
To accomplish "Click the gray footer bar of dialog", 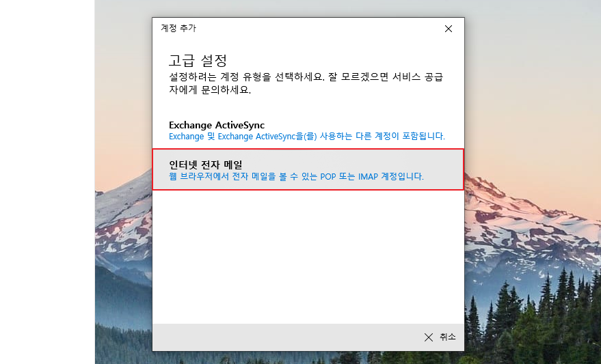I will click(x=287, y=337).
